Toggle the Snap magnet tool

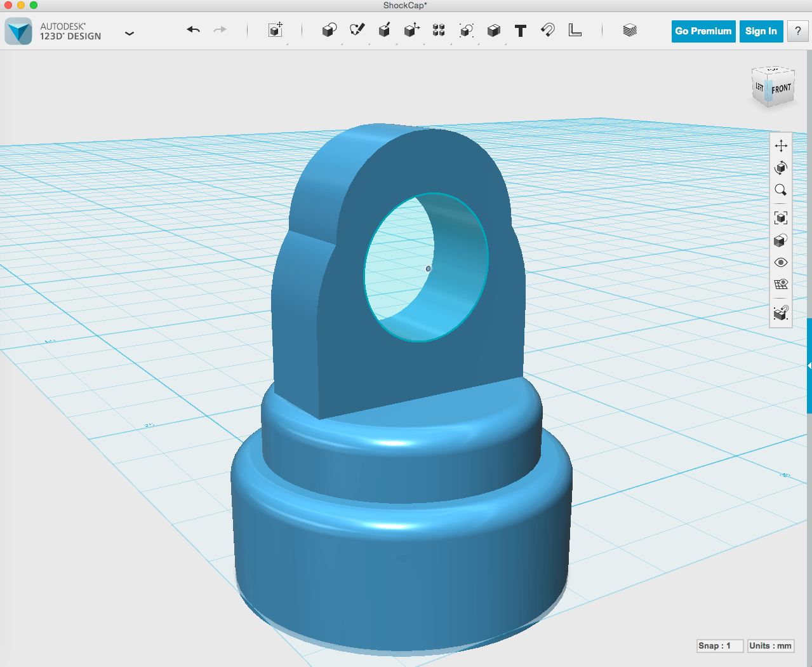[x=548, y=30]
